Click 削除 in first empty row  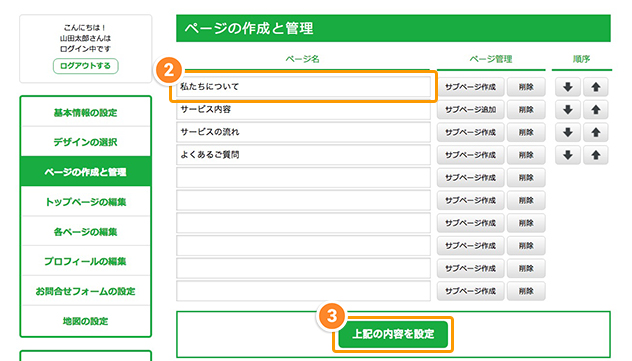(526, 178)
